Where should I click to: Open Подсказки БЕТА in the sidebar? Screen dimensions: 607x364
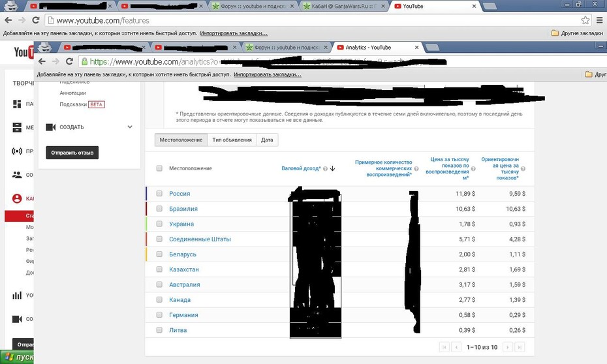tap(82, 104)
